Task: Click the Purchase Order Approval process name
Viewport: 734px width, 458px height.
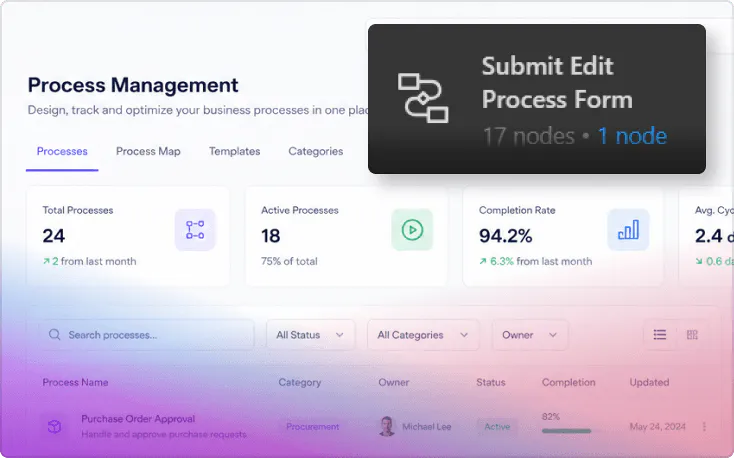Action: 138,419
